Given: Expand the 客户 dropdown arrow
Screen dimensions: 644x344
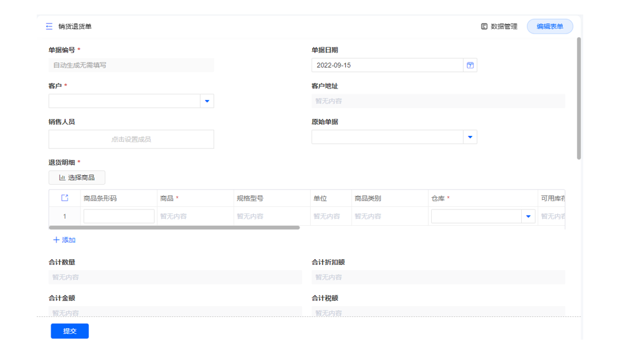Looking at the screenshot, I should (x=206, y=101).
